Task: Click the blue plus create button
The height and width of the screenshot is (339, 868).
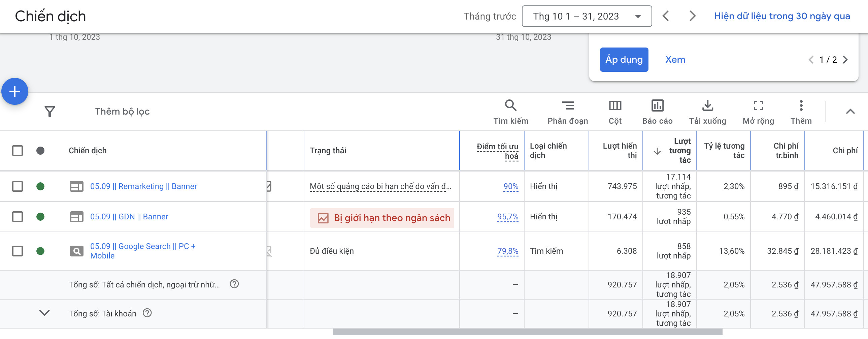Action: (15, 91)
